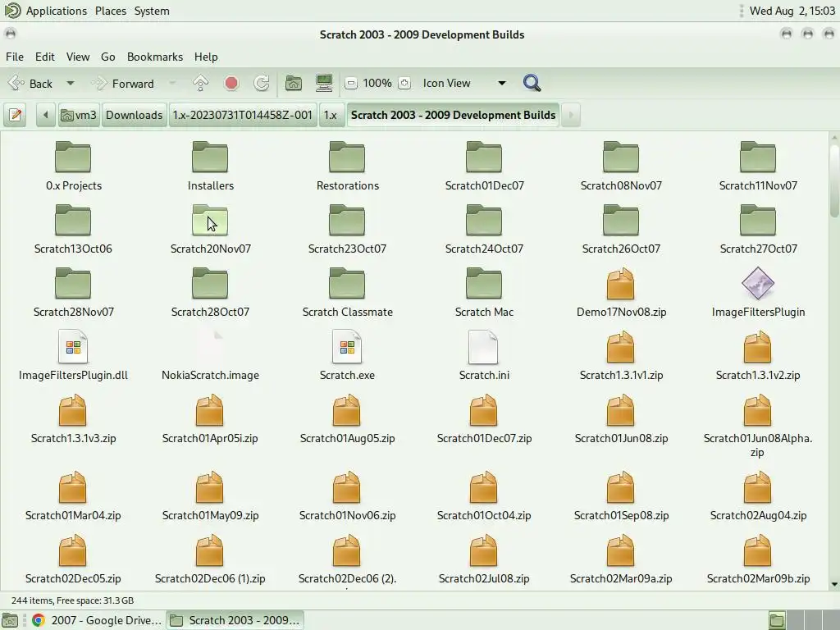Switch to the 2007 - Google Drive Chrome window
Screen dimensions: 840x630
click(97, 620)
